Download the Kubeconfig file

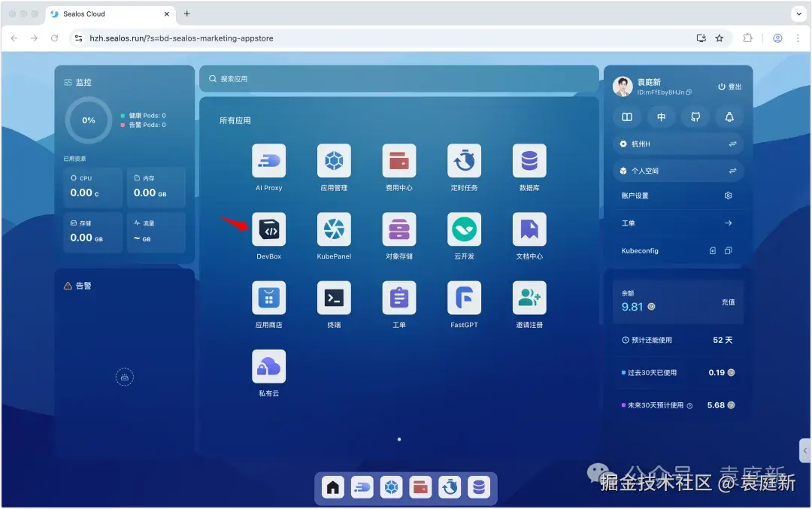click(x=713, y=250)
